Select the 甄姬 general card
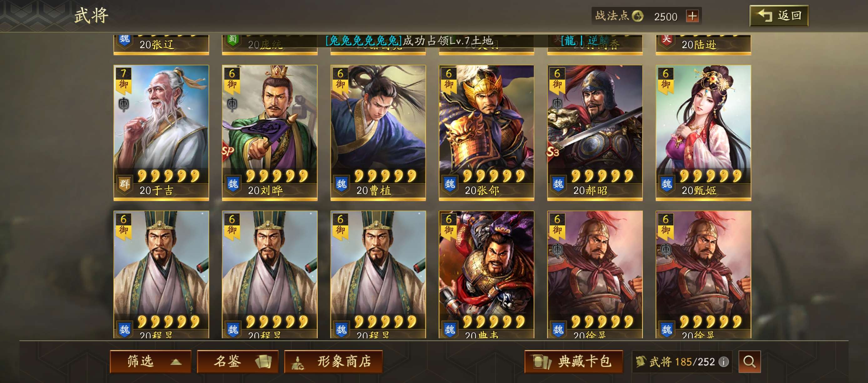Viewport: 868px width, 383px height. (703, 133)
